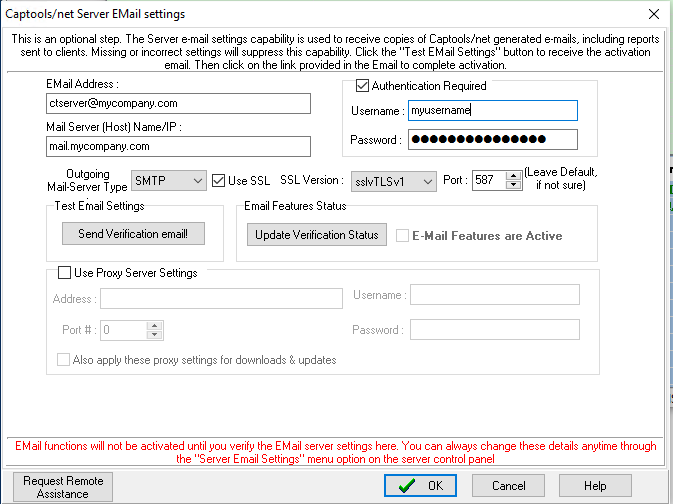Enable Use Proxy Server Settings
The height and width of the screenshot is (504, 673).
(64, 273)
